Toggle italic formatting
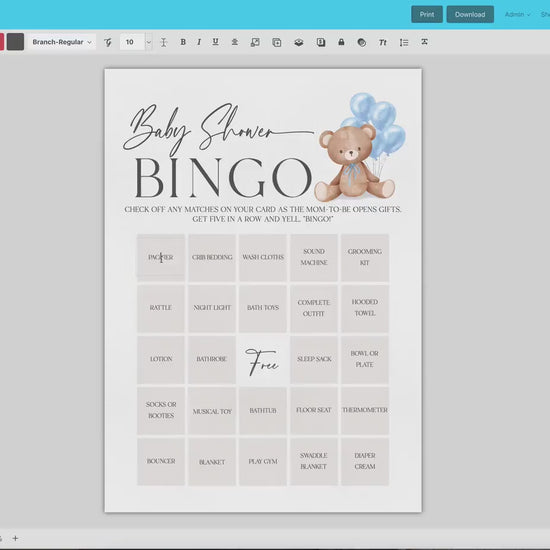The height and width of the screenshot is (550, 550). [199, 42]
